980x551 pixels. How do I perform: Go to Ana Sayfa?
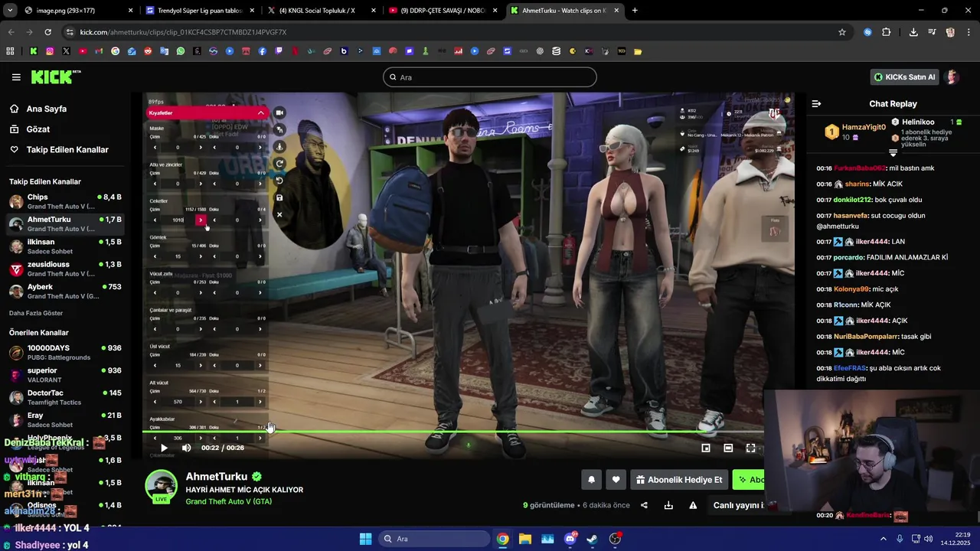pyautogui.click(x=47, y=109)
